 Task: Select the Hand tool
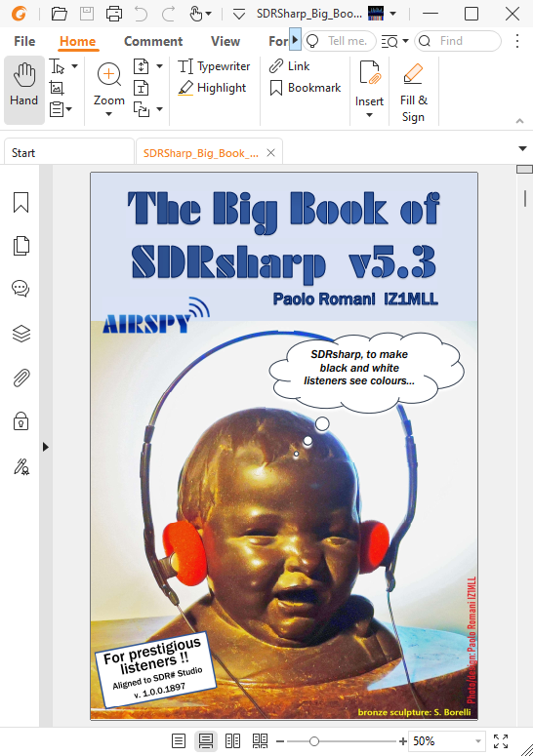coord(24,90)
